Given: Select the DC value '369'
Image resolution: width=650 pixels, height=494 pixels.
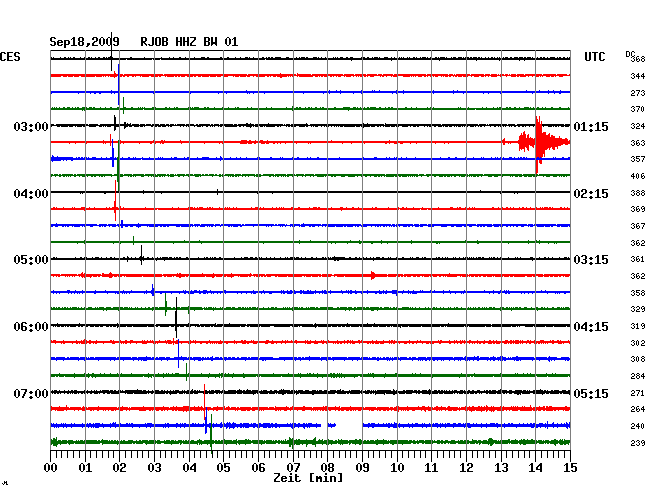Looking at the screenshot, I should tap(638, 209).
